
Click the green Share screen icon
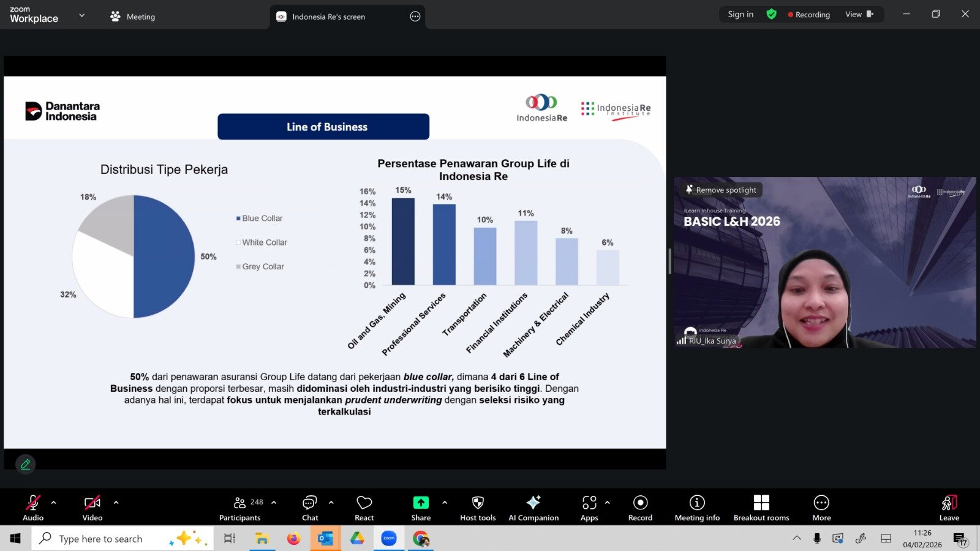point(421,503)
